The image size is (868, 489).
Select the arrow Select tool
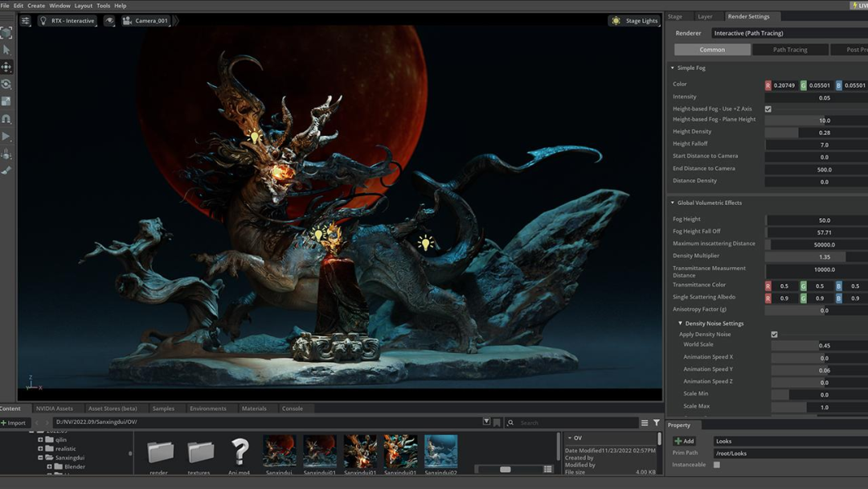[6, 50]
